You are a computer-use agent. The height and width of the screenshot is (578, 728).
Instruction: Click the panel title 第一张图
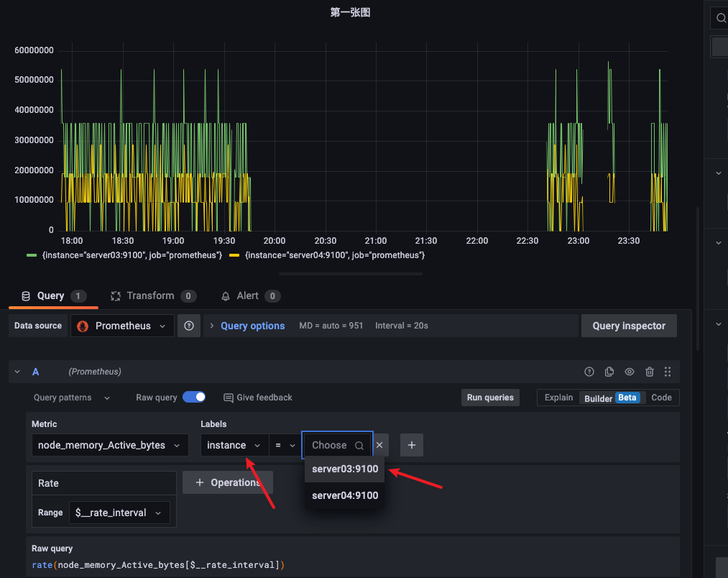coord(350,12)
